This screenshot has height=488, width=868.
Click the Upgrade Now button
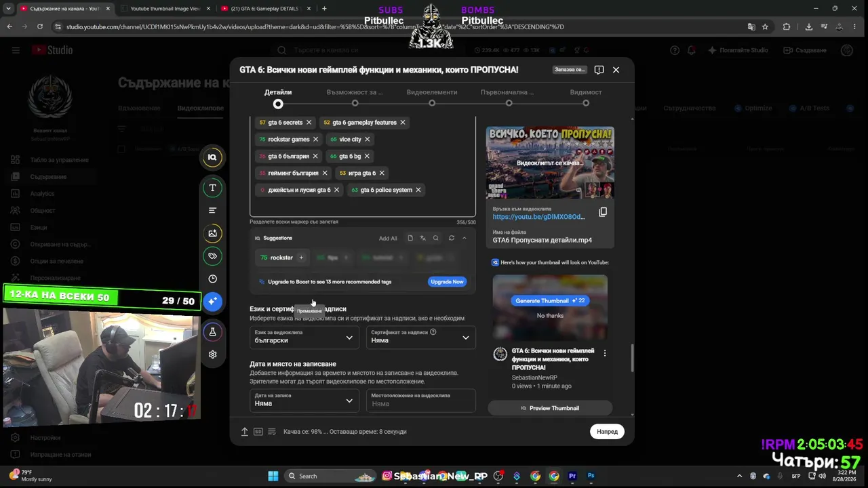point(447,282)
